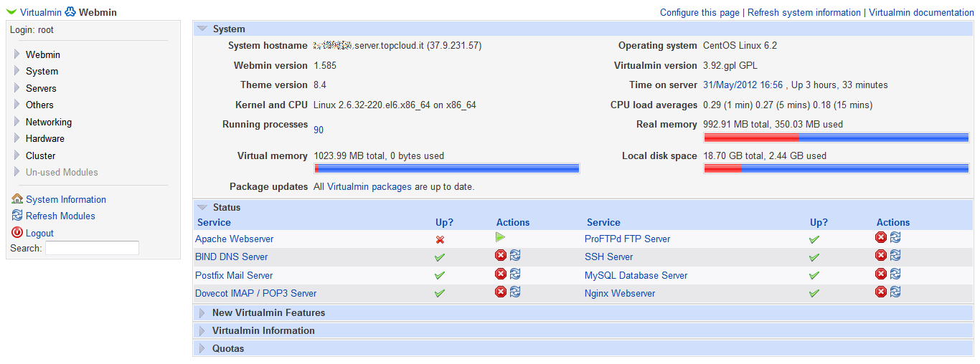Viewport: 980px width, 364px height.
Task: Switch to the Virtualmin tab
Action: tap(41, 12)
